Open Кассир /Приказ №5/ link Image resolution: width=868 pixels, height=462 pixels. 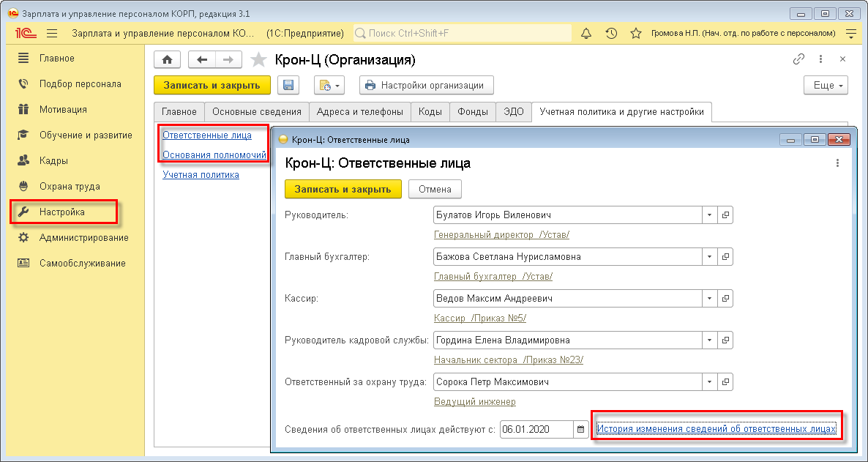[x=480, y=318]
